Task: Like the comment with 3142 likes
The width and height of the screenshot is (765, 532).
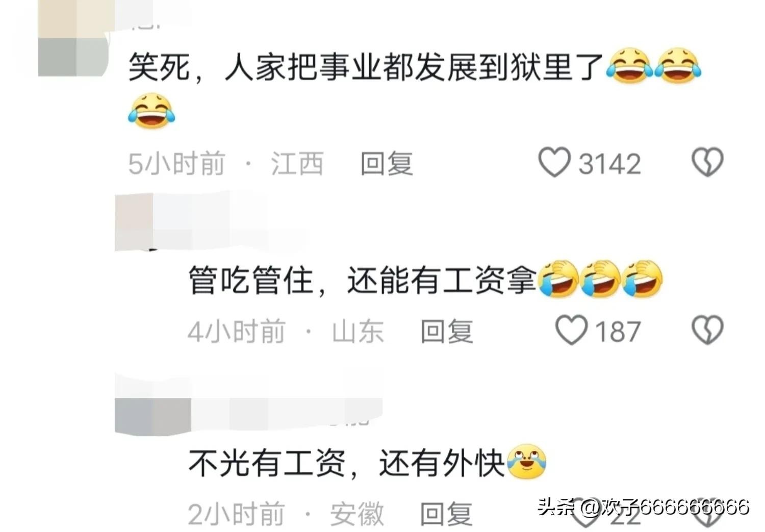Action: point(554,162)
